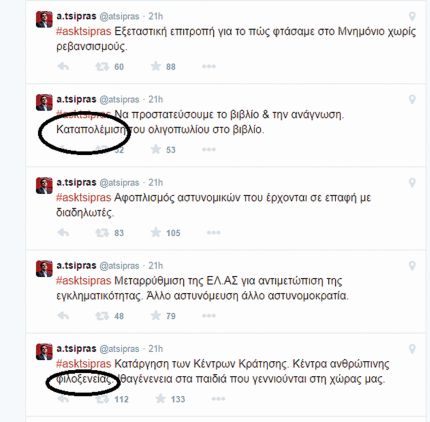Favorite the tweet with 88 stars
This screenshot has width=430, height=422.
click(x=156, y=66)
